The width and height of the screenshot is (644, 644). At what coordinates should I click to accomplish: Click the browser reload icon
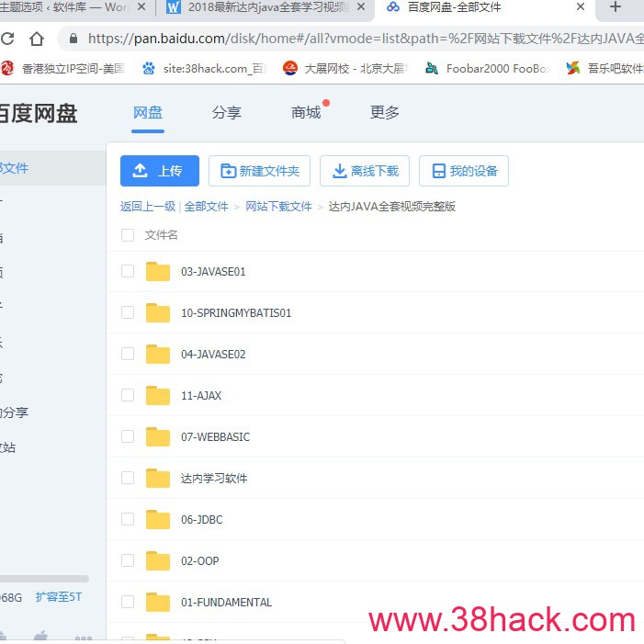tap(7, 39)
